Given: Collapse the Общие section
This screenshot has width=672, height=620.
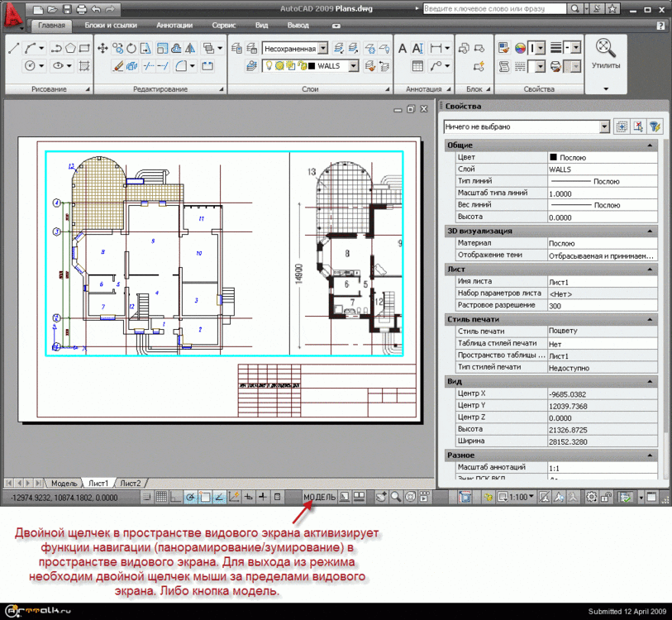Looking at the screenshot, I should tap(650, 145).
